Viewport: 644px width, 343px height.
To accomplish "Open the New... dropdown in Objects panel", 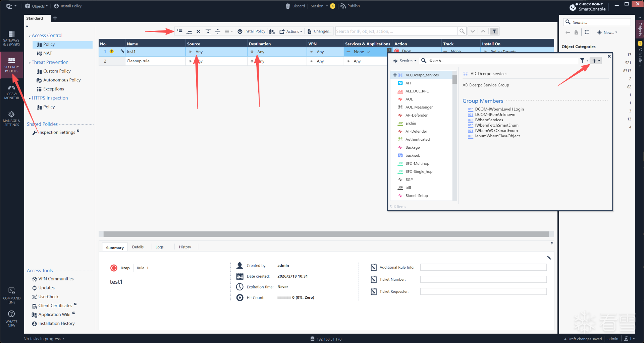I will click(x=607, y=32).
